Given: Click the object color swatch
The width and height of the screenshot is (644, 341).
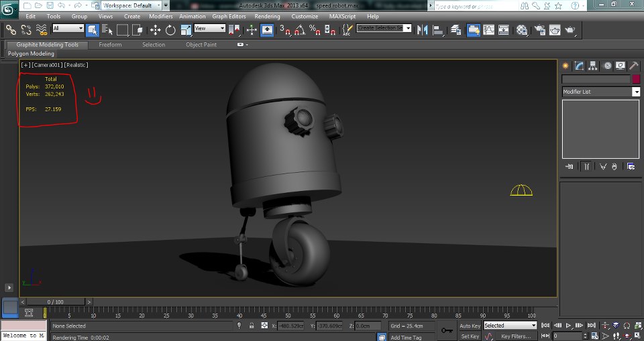Looking at the screenshot, I should [636, 79].
